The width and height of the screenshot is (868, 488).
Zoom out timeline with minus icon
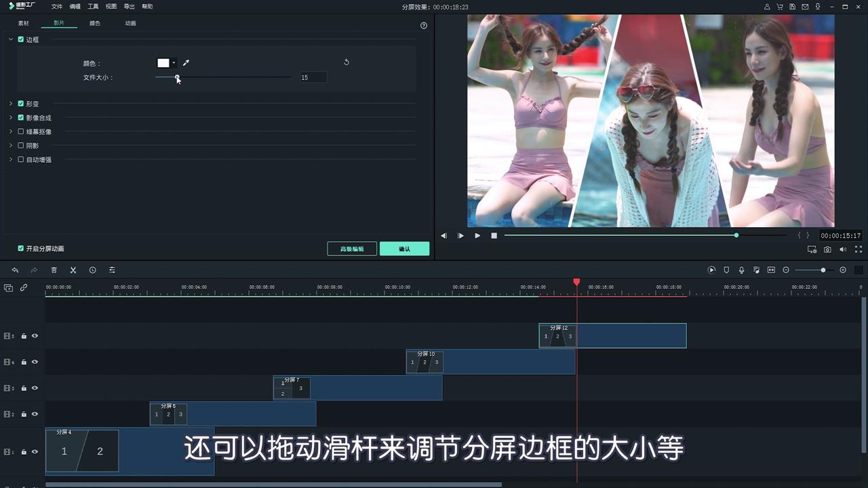786,270
